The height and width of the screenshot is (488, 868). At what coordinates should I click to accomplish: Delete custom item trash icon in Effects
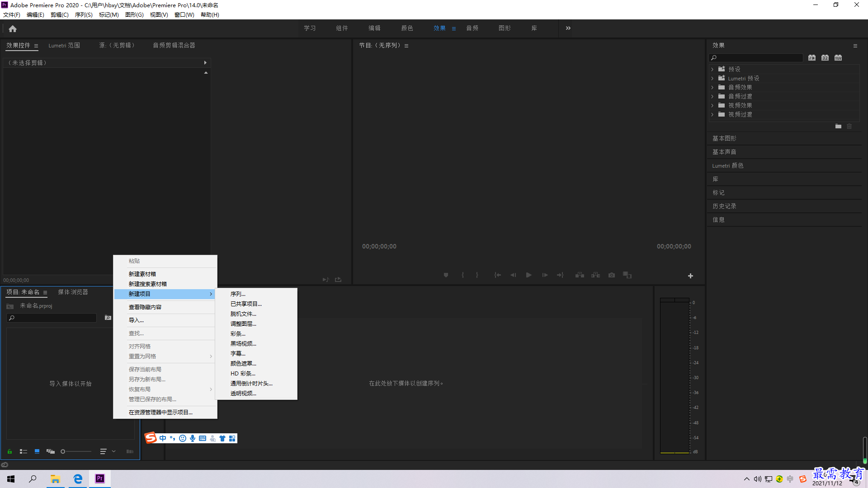click(849, 127)
